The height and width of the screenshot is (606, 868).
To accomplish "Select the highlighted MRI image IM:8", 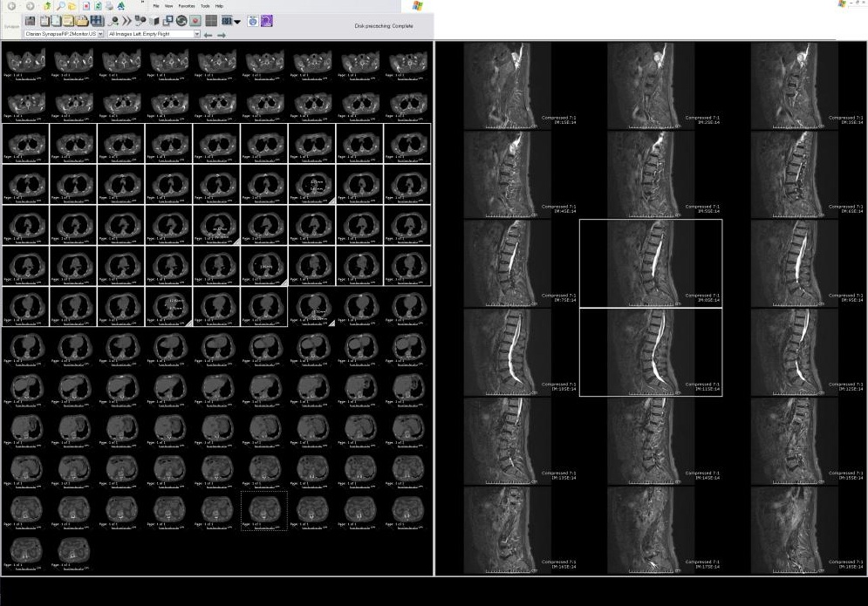I will pos(651,262).
